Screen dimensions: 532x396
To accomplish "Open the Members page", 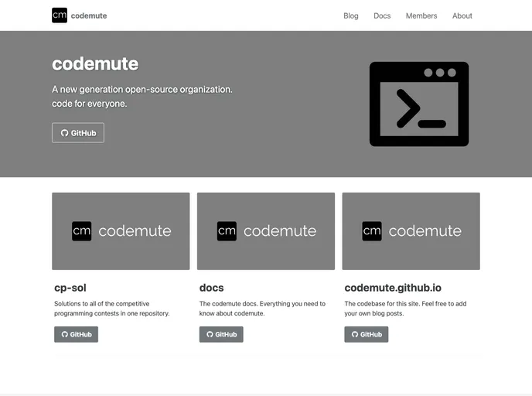I will click(421, 15).
